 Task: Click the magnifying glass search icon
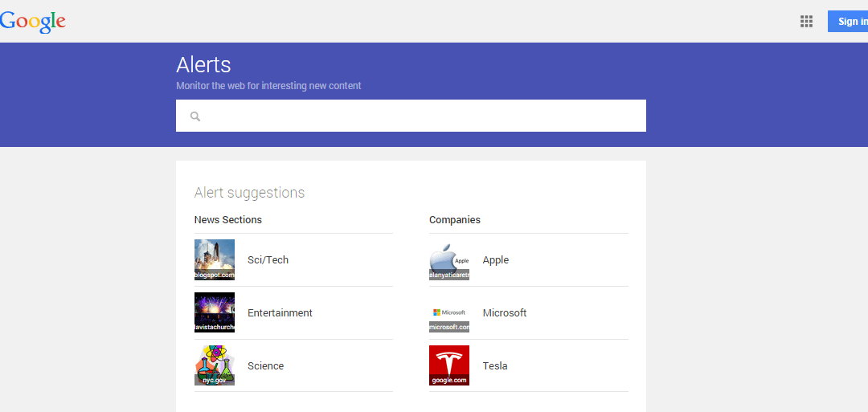[194, 116]
